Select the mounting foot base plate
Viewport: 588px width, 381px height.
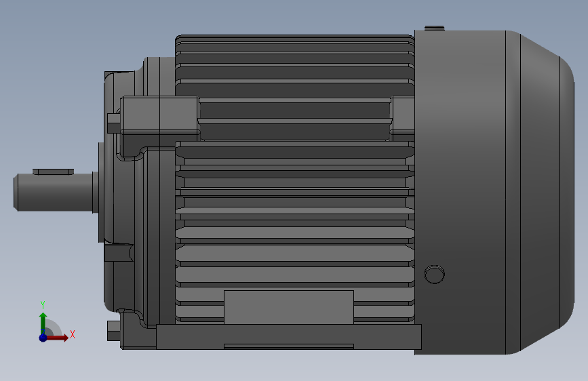[289, 337]
